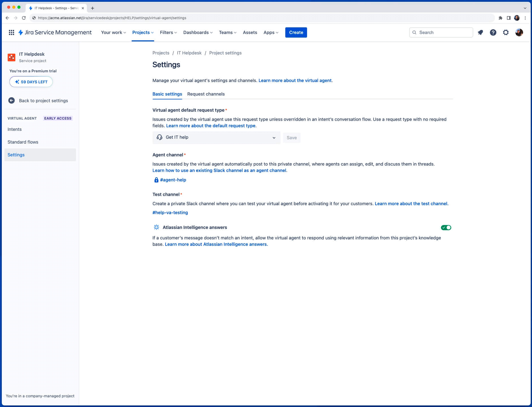This screenshot has height=407, width=532.
Task: Open the Atlassian app switcher grid
Action: 11,33
